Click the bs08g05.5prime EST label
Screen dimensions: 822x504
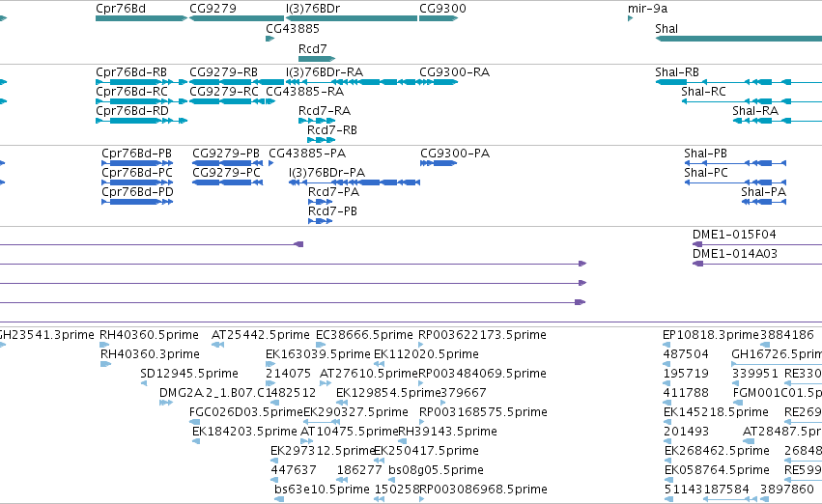(x=437, y=471)
